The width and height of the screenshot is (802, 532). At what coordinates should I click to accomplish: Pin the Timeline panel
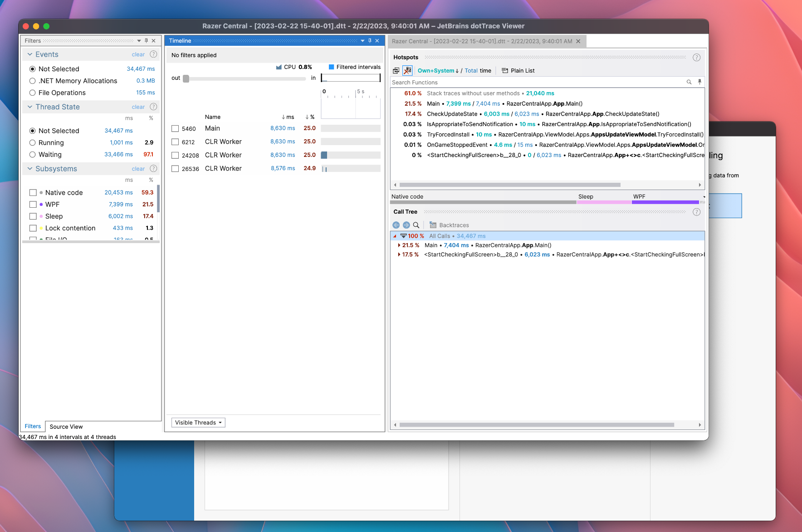click(x=370, y=41)
